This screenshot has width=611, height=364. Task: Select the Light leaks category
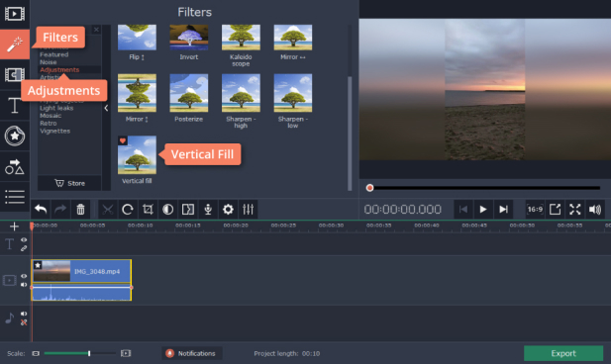56,108
